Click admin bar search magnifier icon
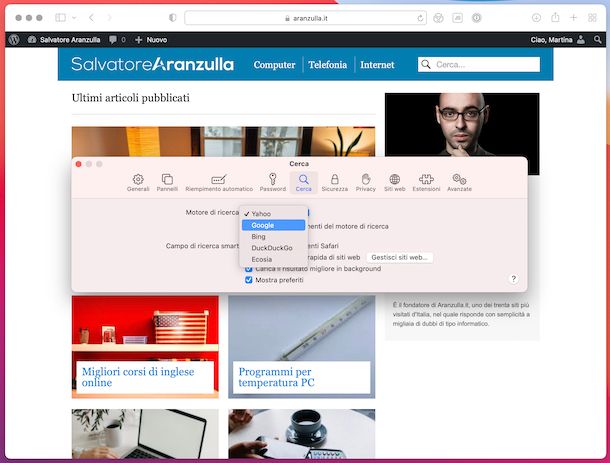 (598, 40)
